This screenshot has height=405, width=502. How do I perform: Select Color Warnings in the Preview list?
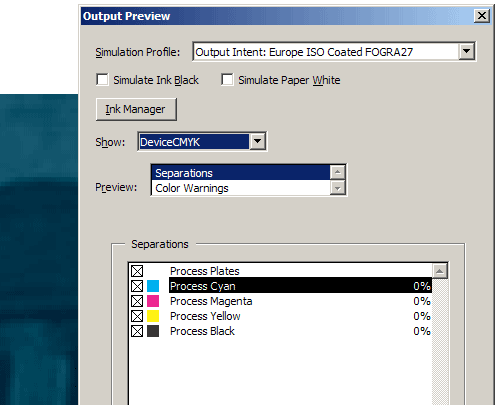point(241,188)
